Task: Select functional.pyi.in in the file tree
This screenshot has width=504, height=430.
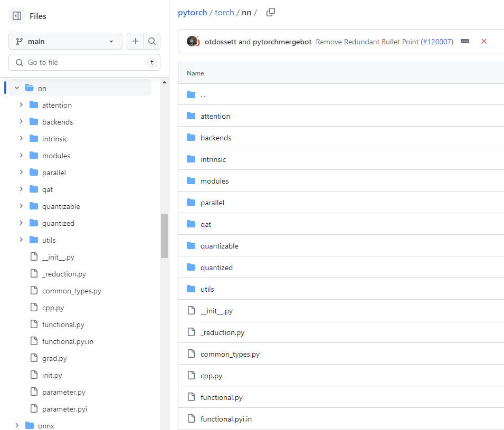Action: tap(68, 341)
